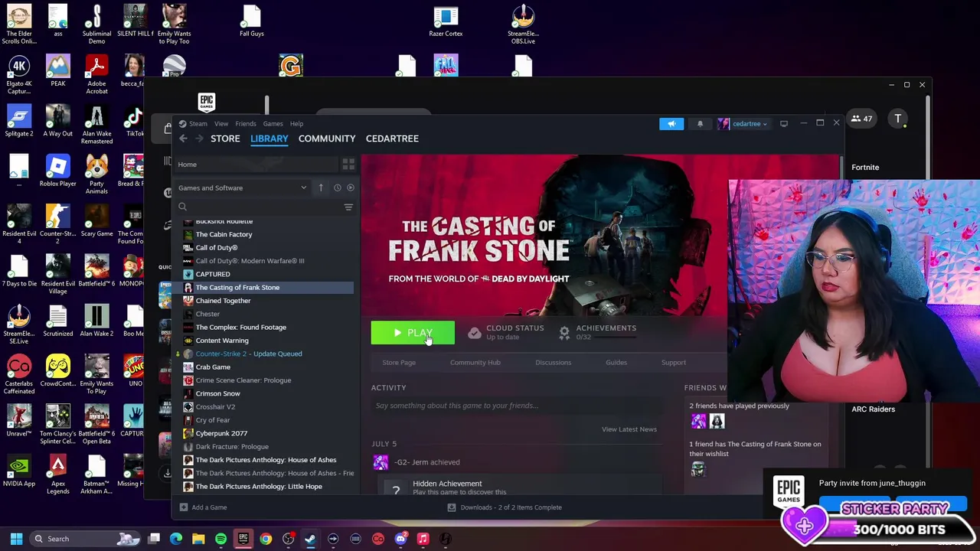
Task: Click View Latest News
Action: [x=629, y=429]
